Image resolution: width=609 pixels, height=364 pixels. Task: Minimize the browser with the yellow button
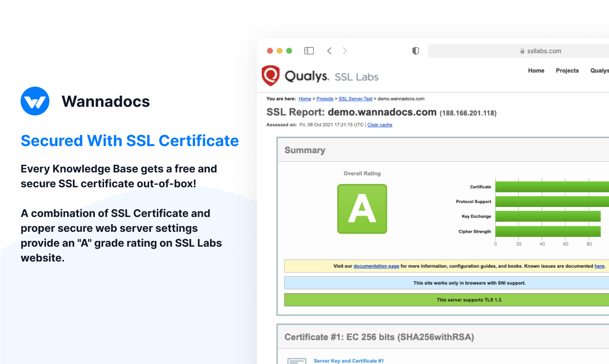click(x=280, y=51)
